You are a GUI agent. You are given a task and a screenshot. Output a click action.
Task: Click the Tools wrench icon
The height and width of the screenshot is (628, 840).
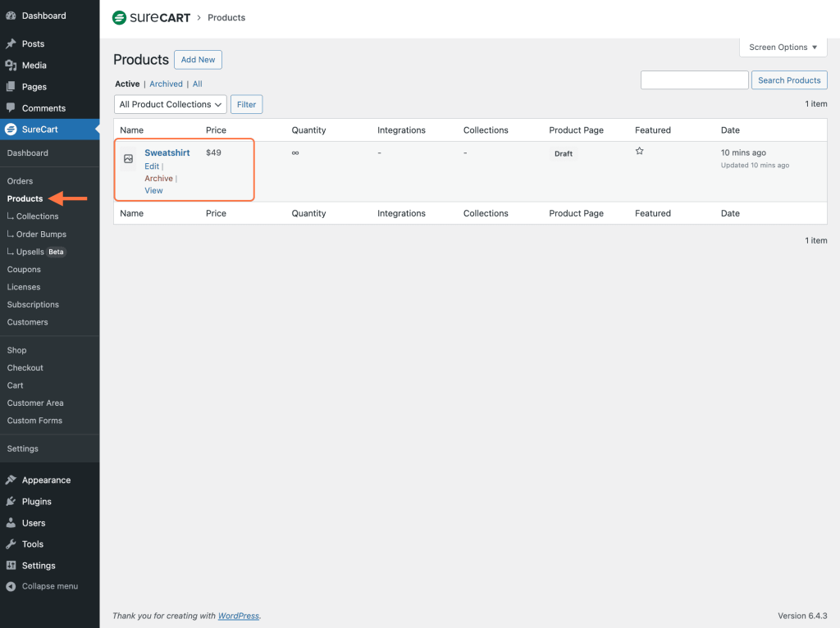pyautogui.click(x=11, y=544)
